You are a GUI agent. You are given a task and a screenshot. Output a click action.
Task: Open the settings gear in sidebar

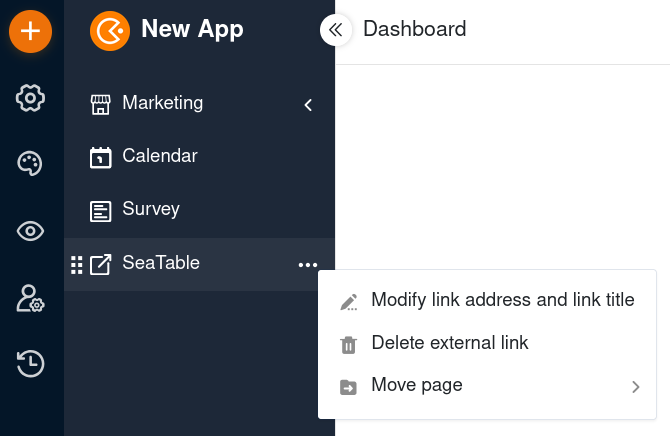click(x=30, y=98)
